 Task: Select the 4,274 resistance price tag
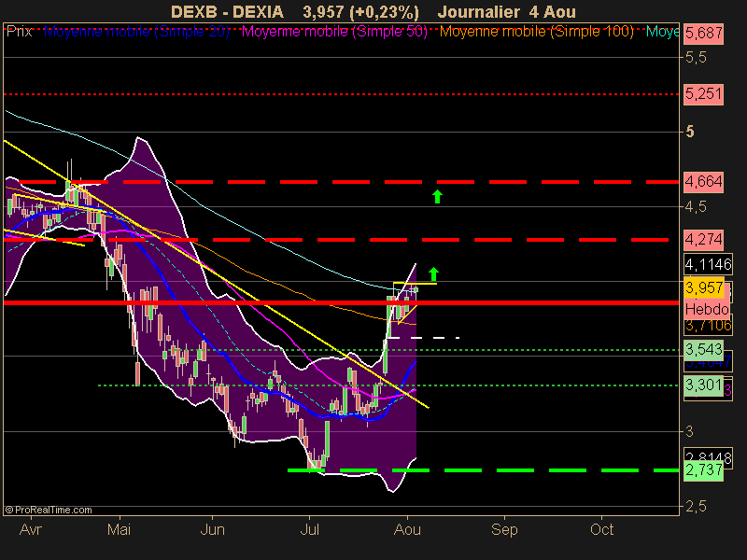(x=704, y=239)
